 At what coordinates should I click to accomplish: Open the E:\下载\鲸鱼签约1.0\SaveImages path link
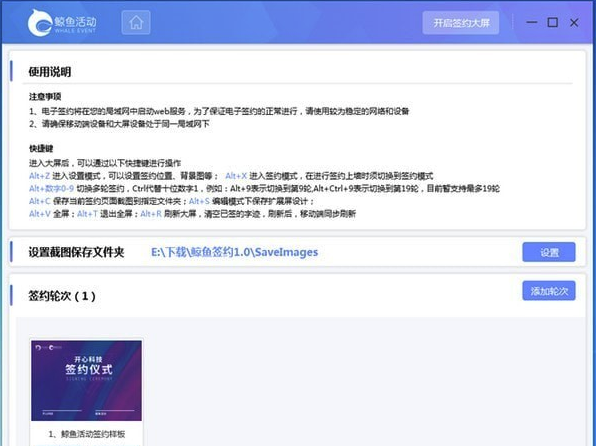point(235,252)
